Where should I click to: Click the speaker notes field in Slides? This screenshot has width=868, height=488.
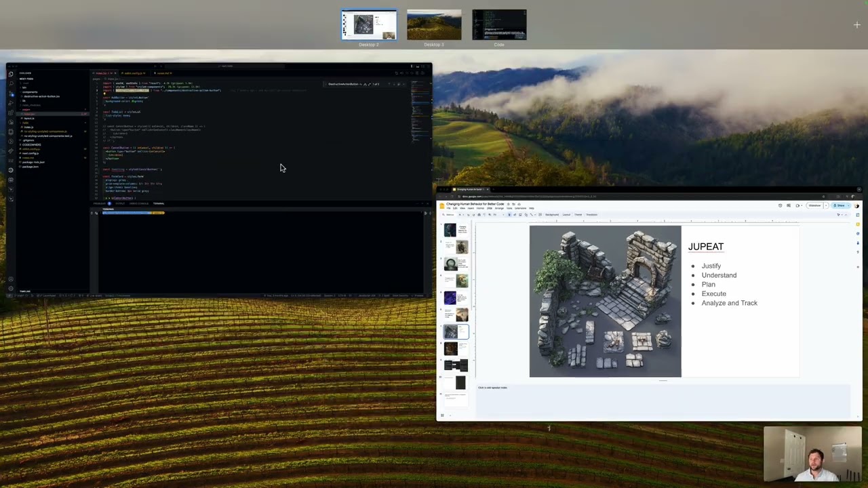click(663, 401)
